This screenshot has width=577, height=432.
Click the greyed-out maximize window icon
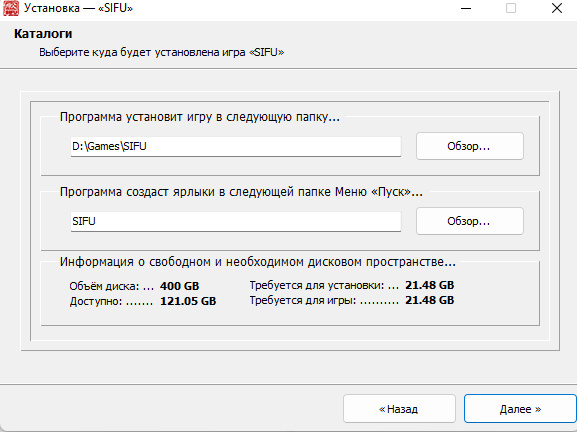[x=511, y=8]
